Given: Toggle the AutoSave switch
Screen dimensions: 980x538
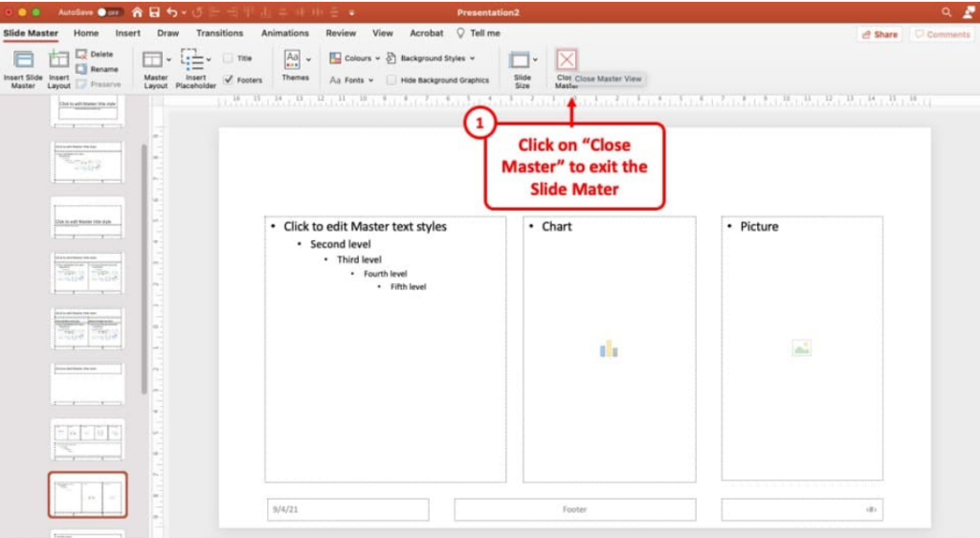Looking at the screenshot, I should pyautogui.click(x=110, y=12).
